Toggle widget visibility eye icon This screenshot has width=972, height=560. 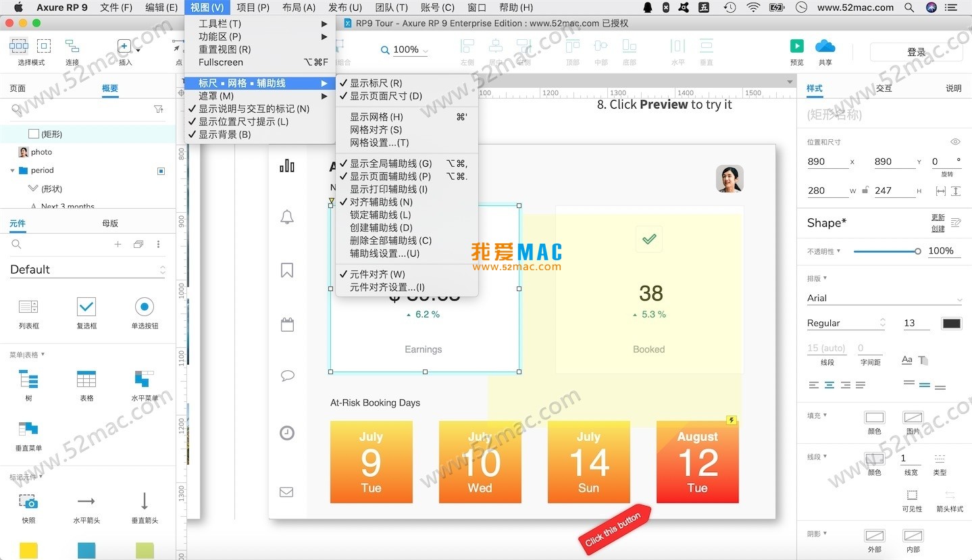click(x=955, y=142)
